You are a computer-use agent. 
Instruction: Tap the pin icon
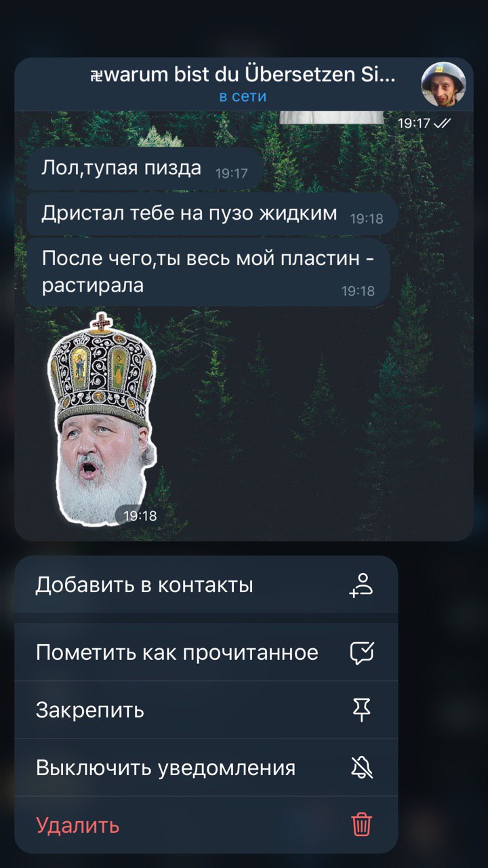coord(363,710)
